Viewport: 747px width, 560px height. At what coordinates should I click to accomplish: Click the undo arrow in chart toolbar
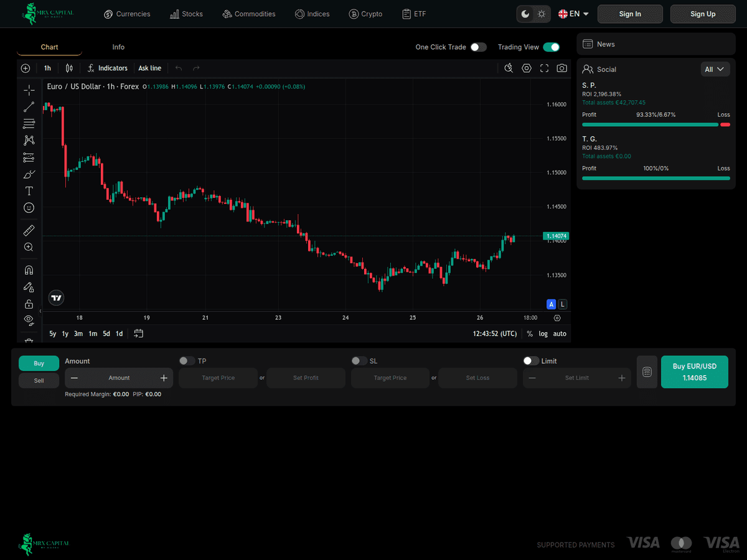pyautogui.click(x=179, y=68)
